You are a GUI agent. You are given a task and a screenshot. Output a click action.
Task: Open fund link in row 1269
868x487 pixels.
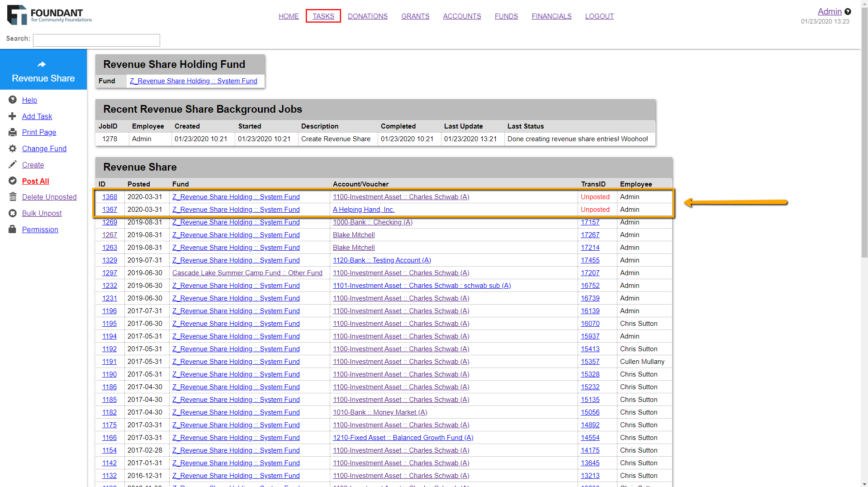236,222
